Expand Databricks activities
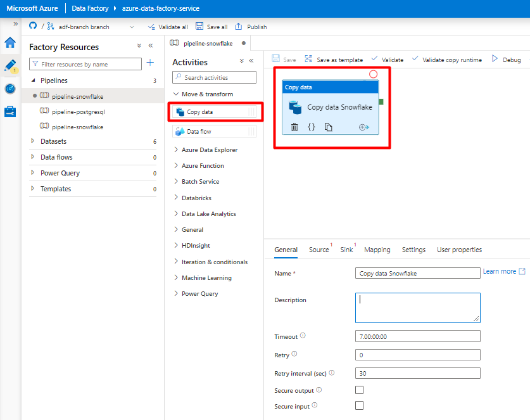The height and width of the screenshot is (420, 530). (x=176, y=197)
